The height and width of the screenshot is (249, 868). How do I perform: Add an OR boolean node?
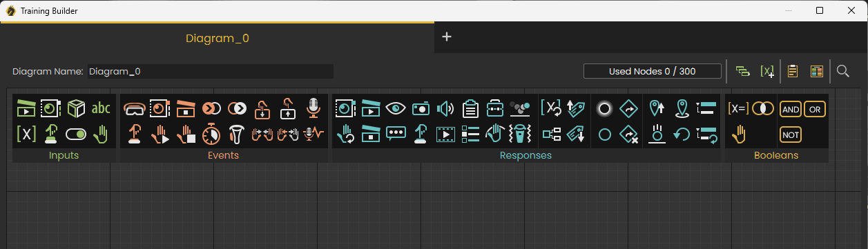click(x=815, y=108)
